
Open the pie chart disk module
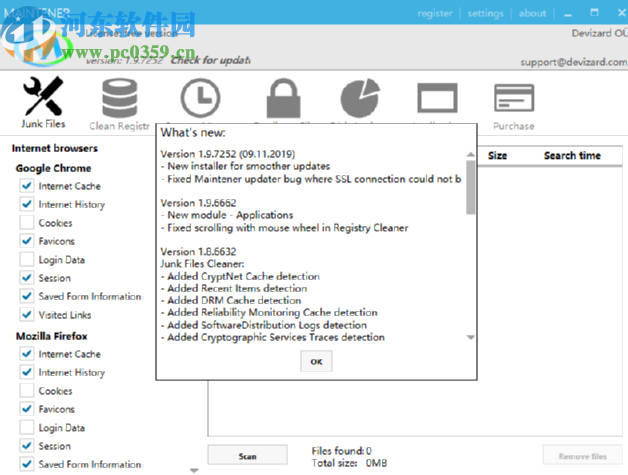pyautogui.click(x=360, y=98)
